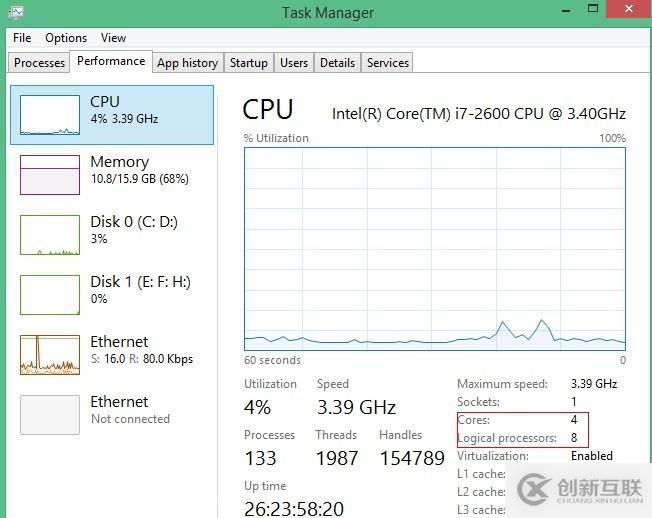
Task: Select the Memory usage graph thumbnail
Action: click(x=50, y=175)
